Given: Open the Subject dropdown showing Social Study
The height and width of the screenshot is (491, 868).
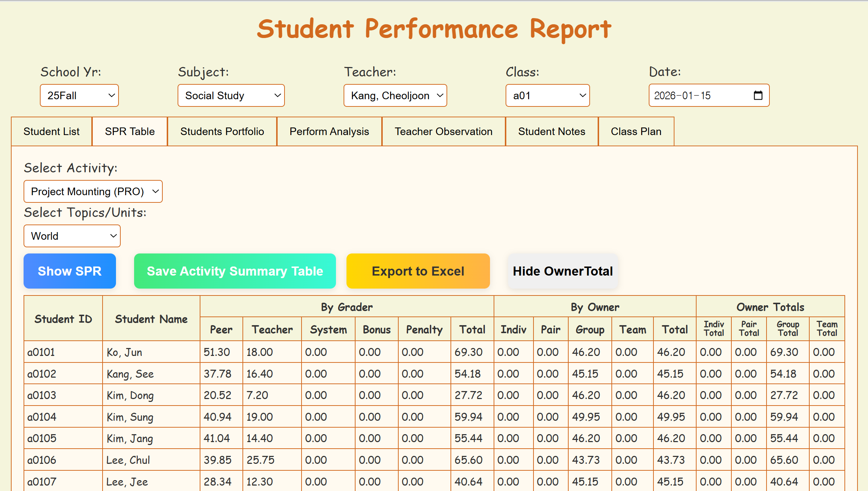Looking at the screenshot, I should pyautogui.click(x=231, y=96).
